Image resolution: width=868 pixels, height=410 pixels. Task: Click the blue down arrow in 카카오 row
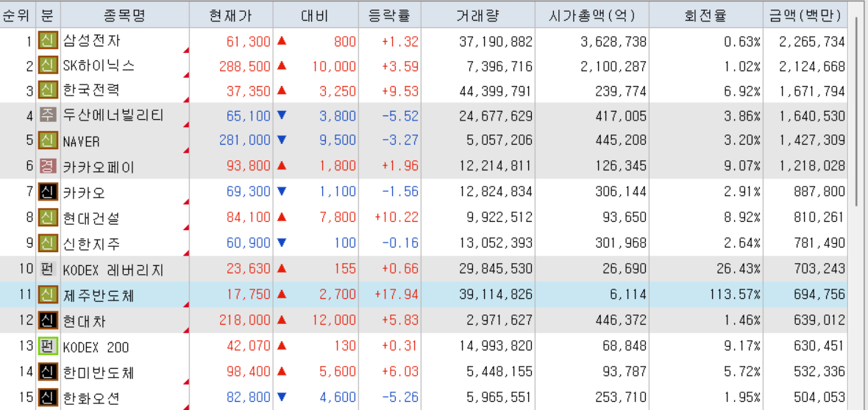click(x=281, y=192)
